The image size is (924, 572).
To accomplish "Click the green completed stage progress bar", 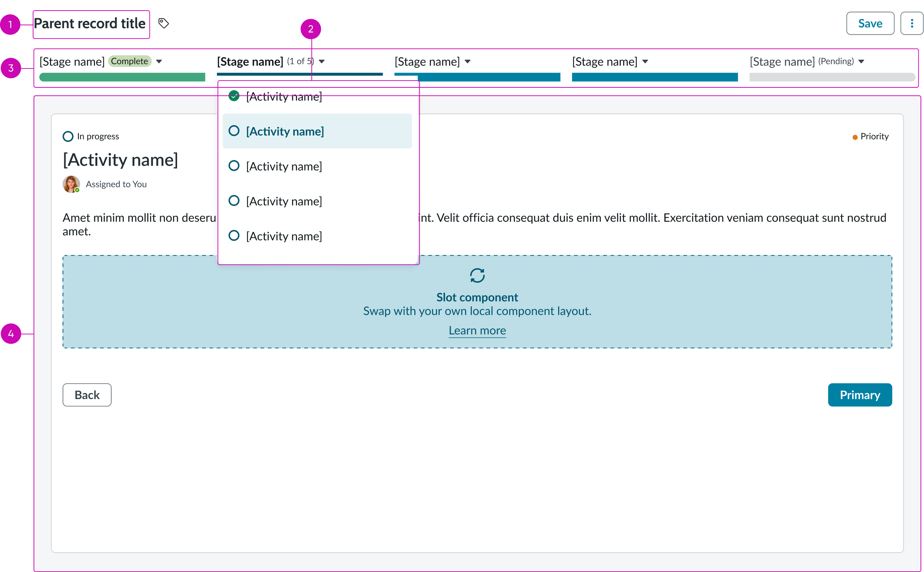I will pyautogui.click(x=122, y=77).
